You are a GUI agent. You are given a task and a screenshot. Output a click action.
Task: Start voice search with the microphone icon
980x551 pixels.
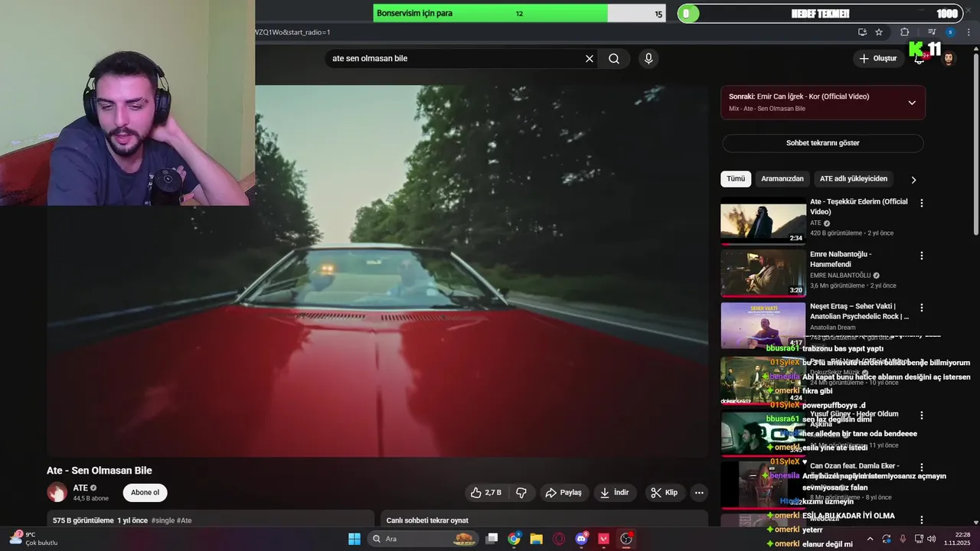click(x=648, y=59)
